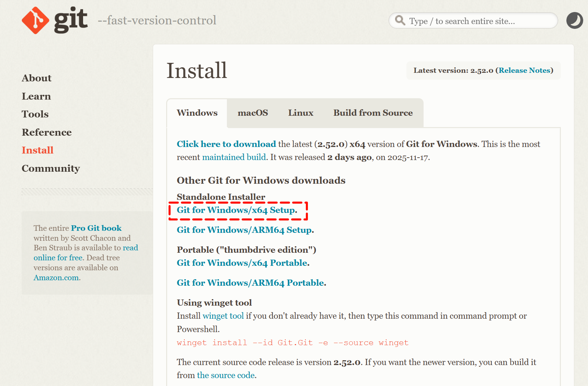This screenshot has height=386, width=588.
Task: Open the 'winget tool' link
Action: coord(223,316)
